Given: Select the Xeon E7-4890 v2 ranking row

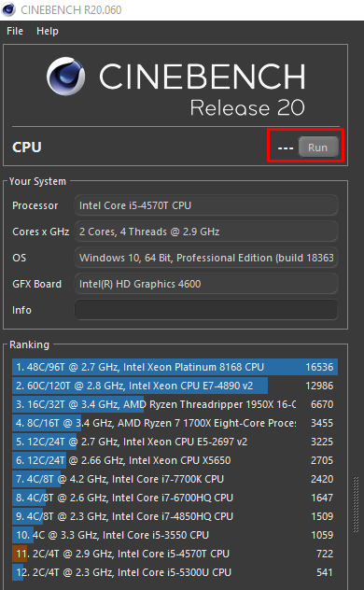Looking at the screenshot, I should (175, 386).
